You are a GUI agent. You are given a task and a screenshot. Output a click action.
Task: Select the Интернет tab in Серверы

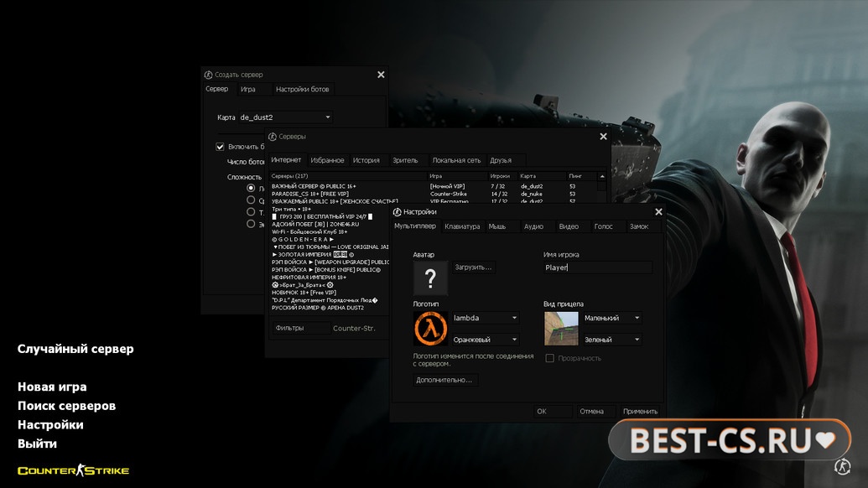(x=286, y=159)
